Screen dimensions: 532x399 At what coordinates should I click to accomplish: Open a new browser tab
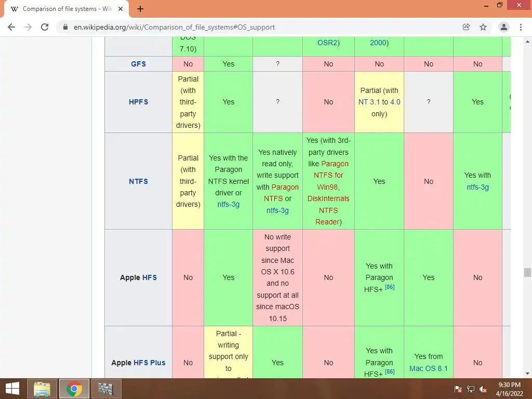tap(140, 9)
